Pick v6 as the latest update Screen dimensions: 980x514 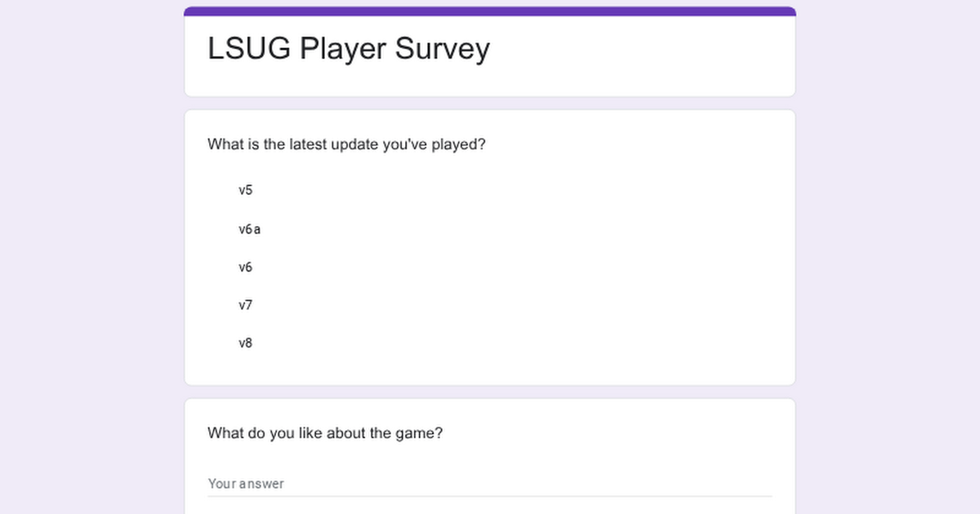tap(246, 267)
